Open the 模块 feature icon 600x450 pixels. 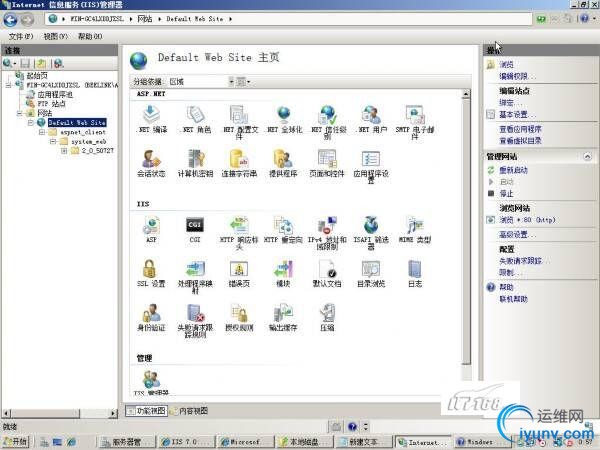point(283,273)
